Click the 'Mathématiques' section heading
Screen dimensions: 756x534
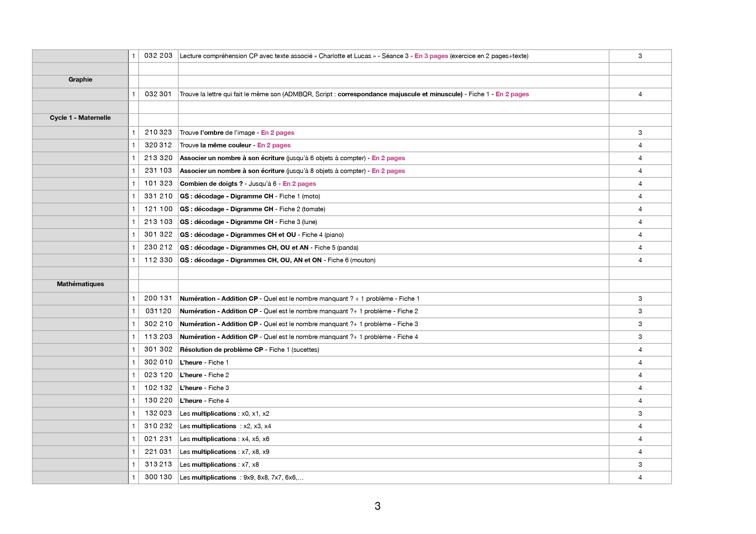80,284
